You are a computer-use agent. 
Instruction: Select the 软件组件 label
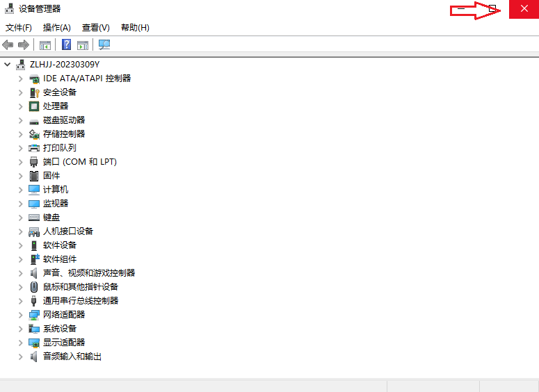60,259
